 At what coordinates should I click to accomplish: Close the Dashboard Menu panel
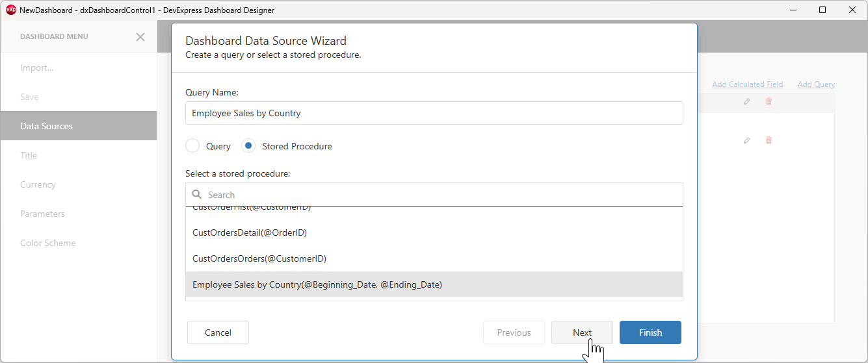tap(140, 37)
